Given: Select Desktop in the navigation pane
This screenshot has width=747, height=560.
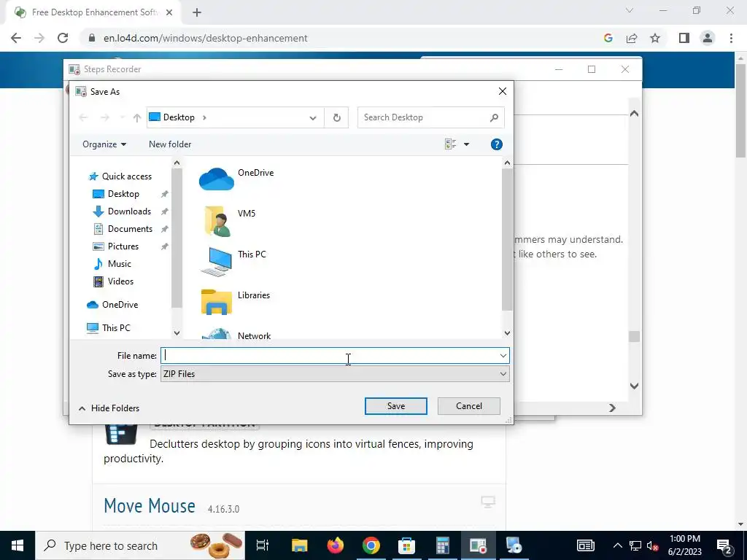Looking at the screenshot, I should (116, 194).
